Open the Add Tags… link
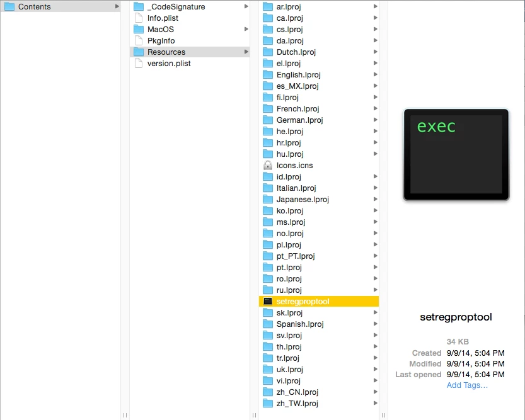This screenshot has height=420, width=525. [467, 385]
